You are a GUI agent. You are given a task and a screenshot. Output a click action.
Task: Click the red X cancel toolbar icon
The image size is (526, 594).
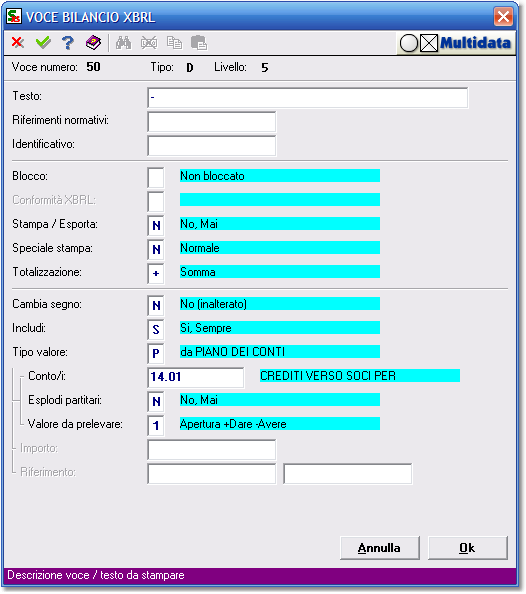[x=17, y=42]
